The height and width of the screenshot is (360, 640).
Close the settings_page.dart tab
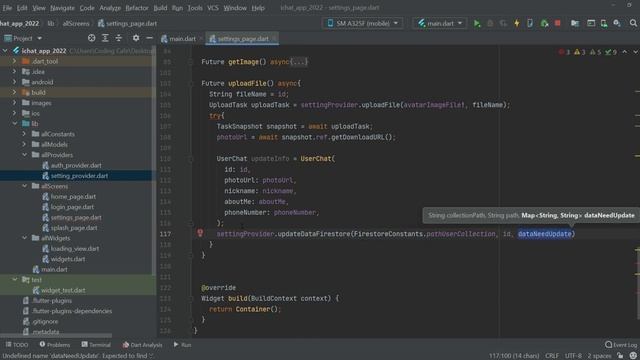click(x=274, y=39)
